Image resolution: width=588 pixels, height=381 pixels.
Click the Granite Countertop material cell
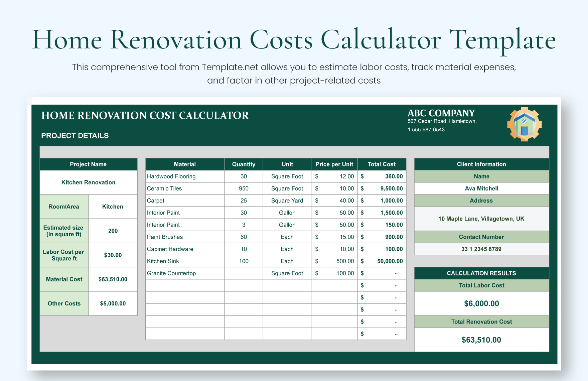(x=185, y=273)
